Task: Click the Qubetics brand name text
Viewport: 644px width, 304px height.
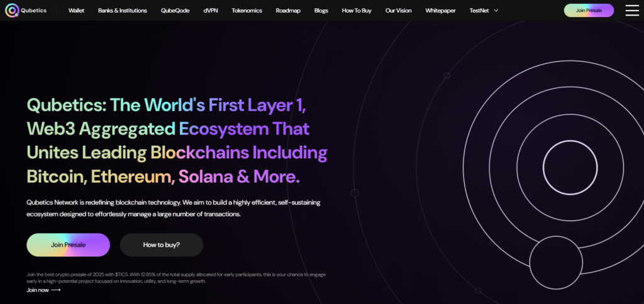Action: (34, 11)
